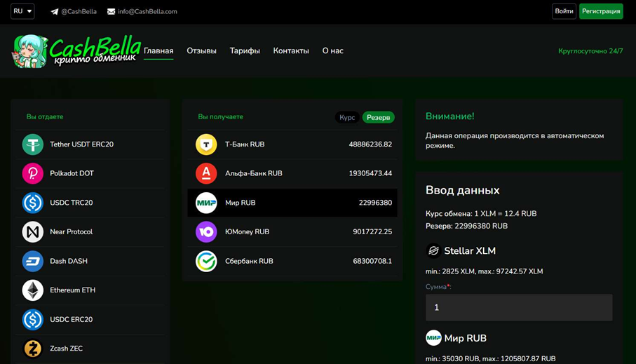
Task: Click the ЮMoney RUB icon
Action: [x=206, y=231]
